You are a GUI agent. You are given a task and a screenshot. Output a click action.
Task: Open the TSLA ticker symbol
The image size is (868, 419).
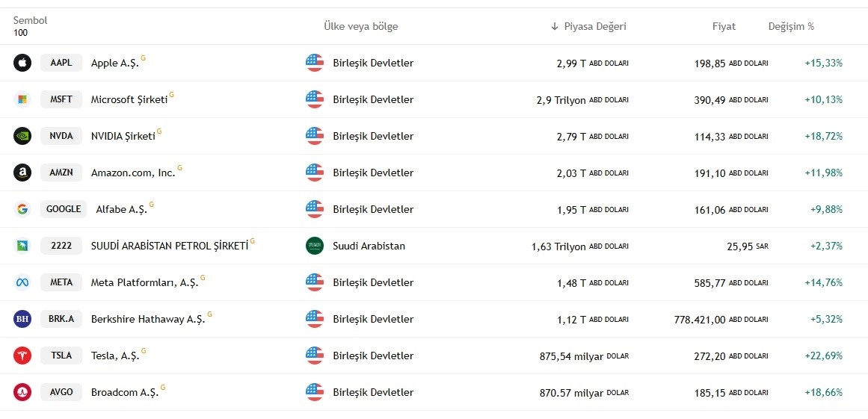(61, 356)
